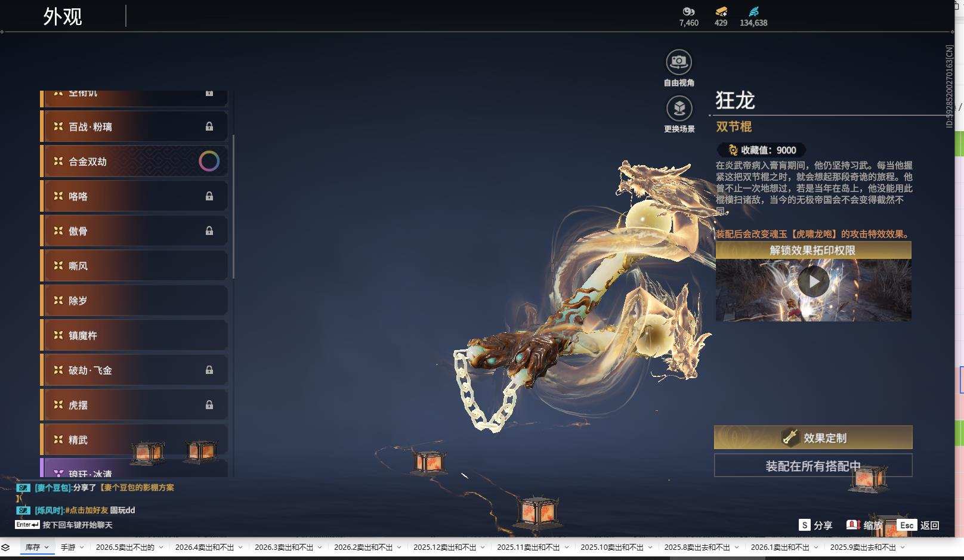The width and height of the screenshot is (964, 560).
Task: Click the chat channel icon beside 烁风时
Action: tap(23, 511)
